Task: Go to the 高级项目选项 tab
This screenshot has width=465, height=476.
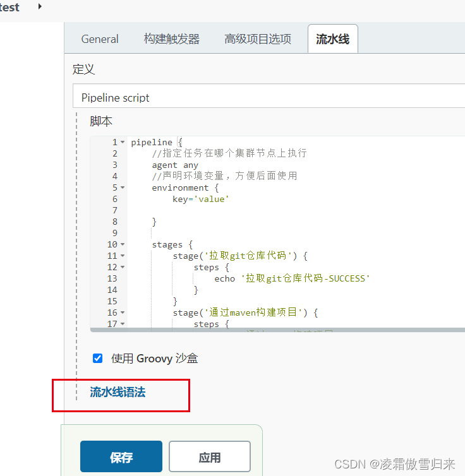Action: (x=258, y=39)
